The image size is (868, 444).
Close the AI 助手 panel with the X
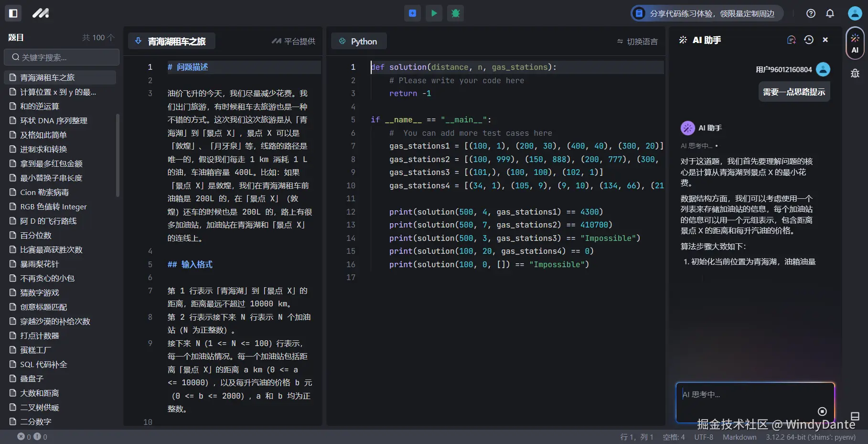pyautogui.click(x=825, y=40)
